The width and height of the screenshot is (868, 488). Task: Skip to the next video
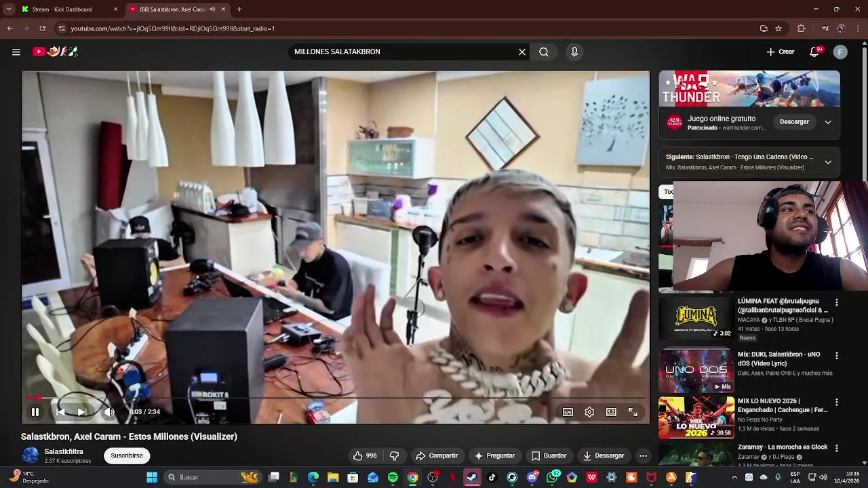pyautogui.click(x=82, y=411)
